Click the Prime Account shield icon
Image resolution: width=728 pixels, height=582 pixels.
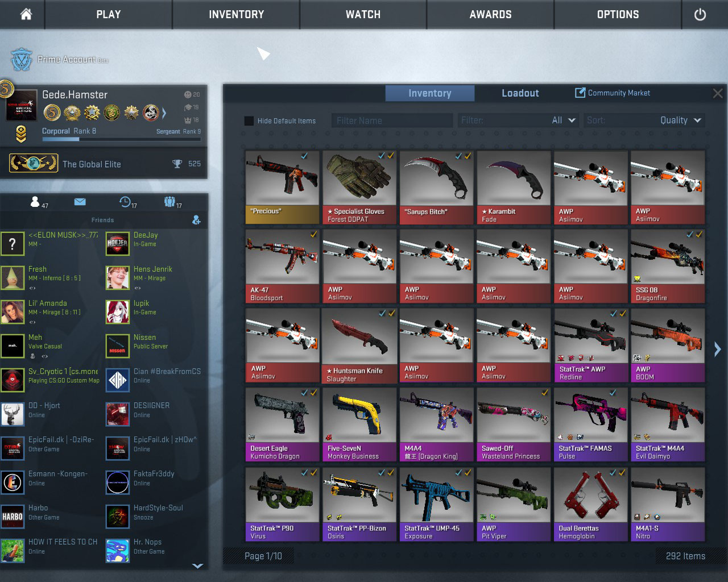point(21,60)
